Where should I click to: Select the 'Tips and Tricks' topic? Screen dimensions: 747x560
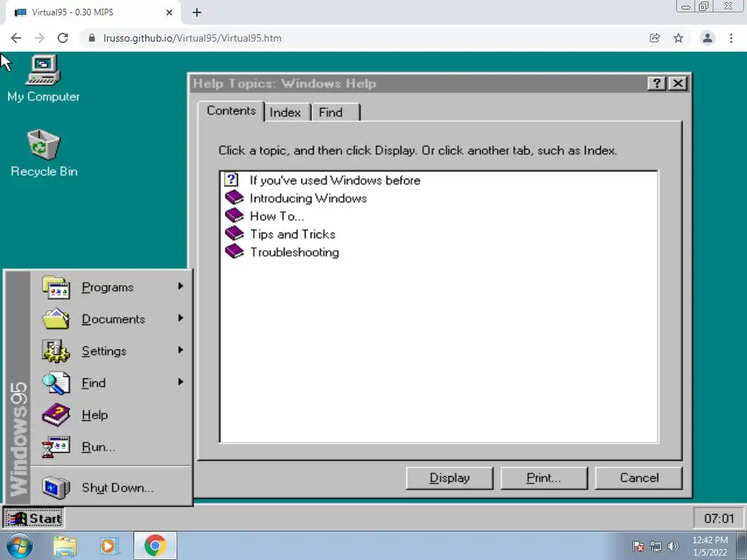(293, 234)
